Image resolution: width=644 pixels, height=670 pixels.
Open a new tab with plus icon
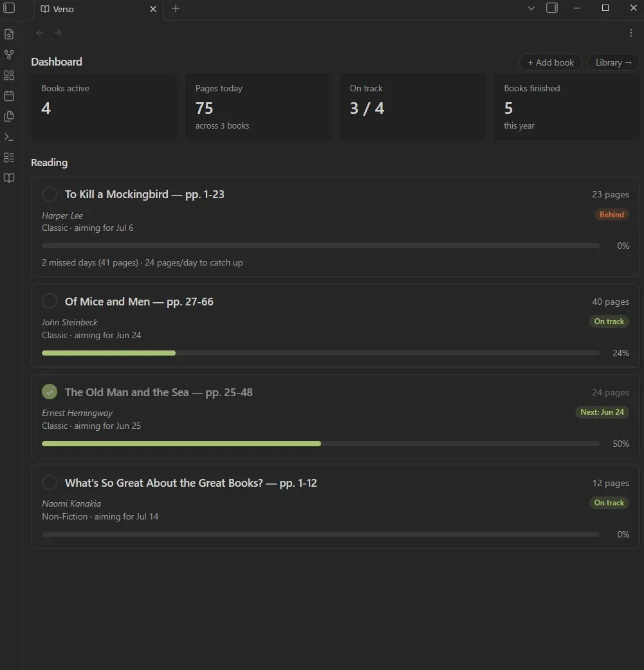tap(176, 8)
